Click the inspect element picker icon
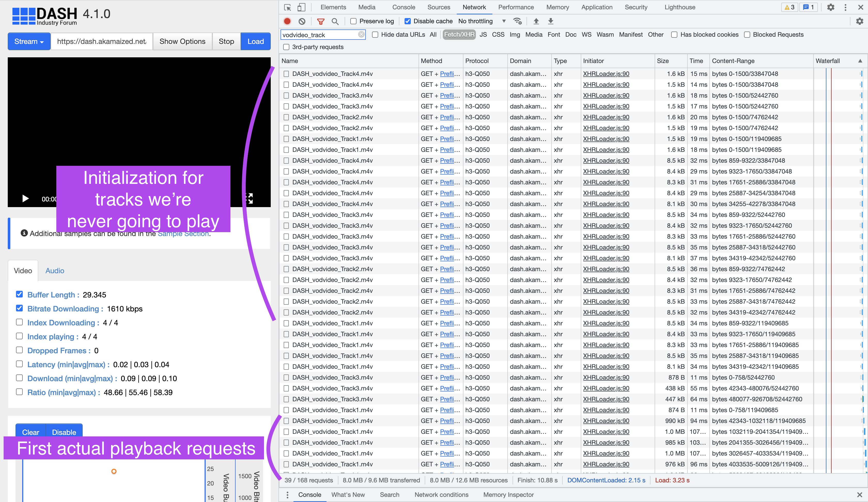Image resolution: width=868 pixels, height=502 pixels. (288, 7)
